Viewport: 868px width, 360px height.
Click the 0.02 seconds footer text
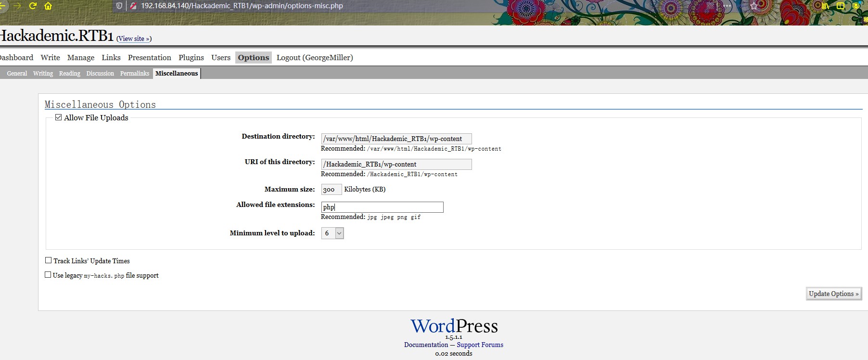454,353
